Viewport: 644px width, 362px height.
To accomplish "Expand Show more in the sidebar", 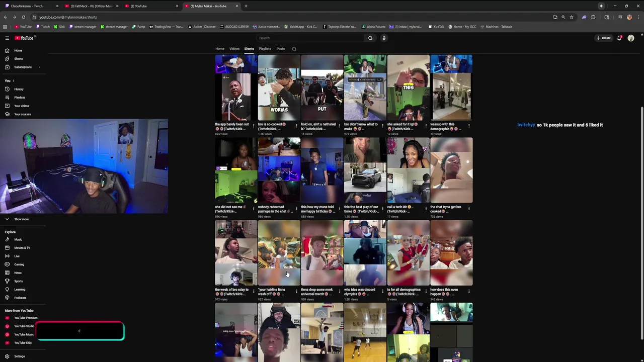I will pyautogui.click(x=21, y=219).
